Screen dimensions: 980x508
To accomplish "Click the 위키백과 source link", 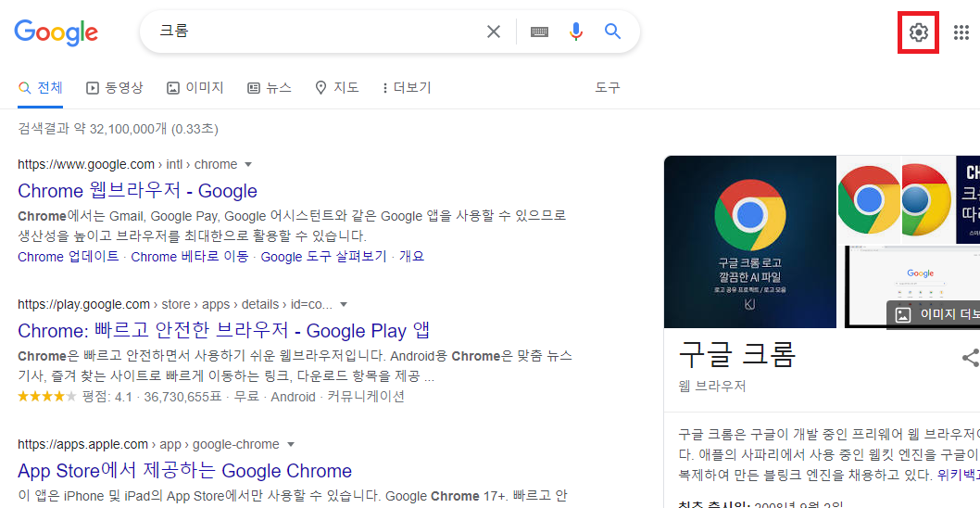I will point(959,475).
